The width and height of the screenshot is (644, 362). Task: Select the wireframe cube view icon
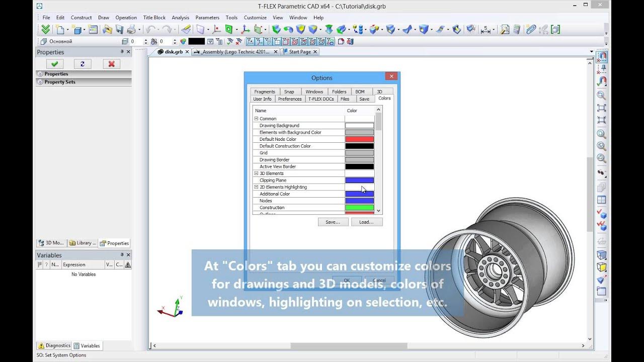[x=602, y=255]
